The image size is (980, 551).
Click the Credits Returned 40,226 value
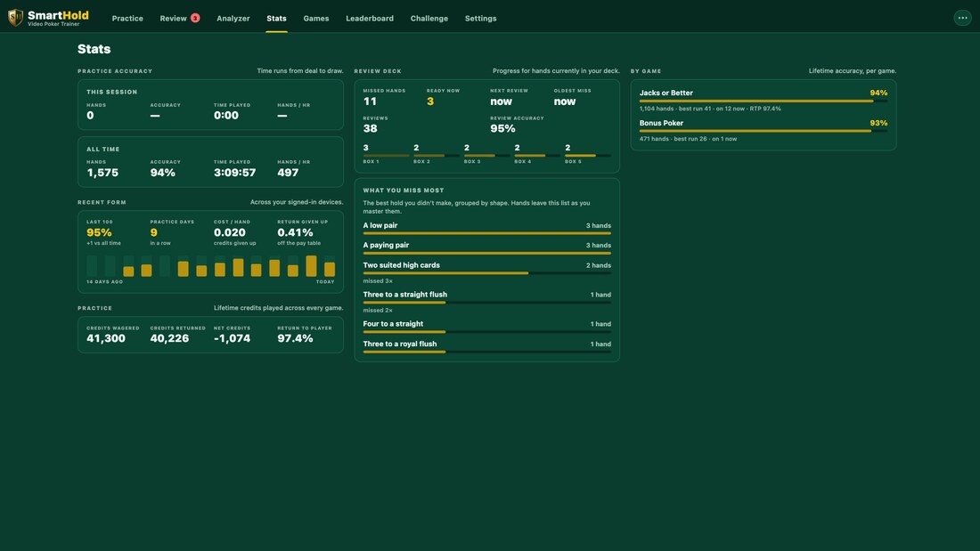pyautogui.click(x=169, y=338)
